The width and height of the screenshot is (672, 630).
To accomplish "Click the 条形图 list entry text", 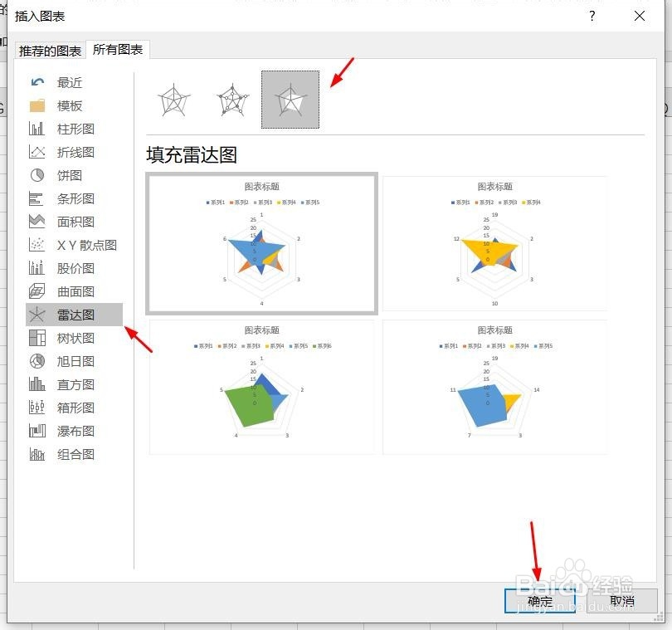I will click(75, 198).
